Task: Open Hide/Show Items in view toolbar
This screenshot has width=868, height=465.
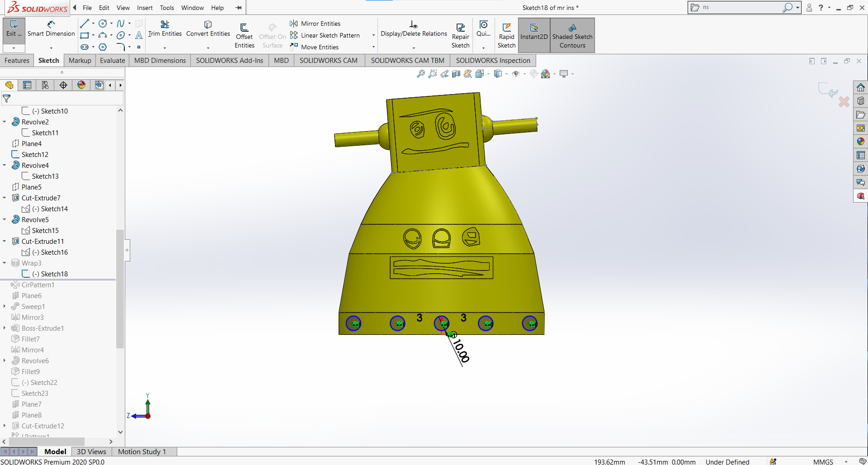Action: click(516, 74)
